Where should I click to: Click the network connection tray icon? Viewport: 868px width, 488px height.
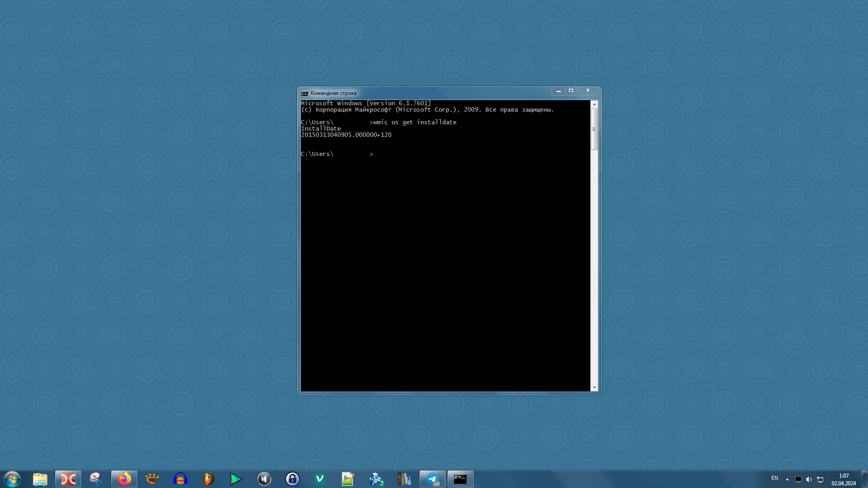(x=820, y=479)
